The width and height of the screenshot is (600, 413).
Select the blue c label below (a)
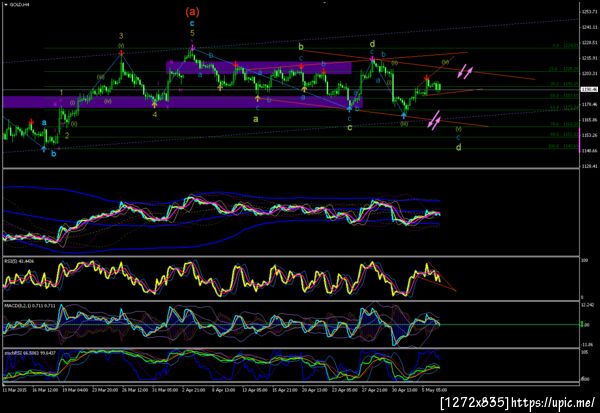tap(192, 24)
